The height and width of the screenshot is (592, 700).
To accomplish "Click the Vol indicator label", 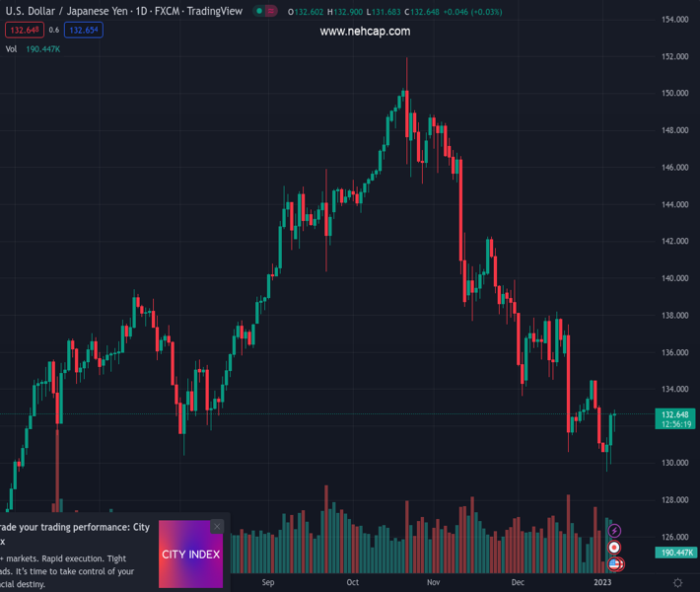I will (11, 48).
